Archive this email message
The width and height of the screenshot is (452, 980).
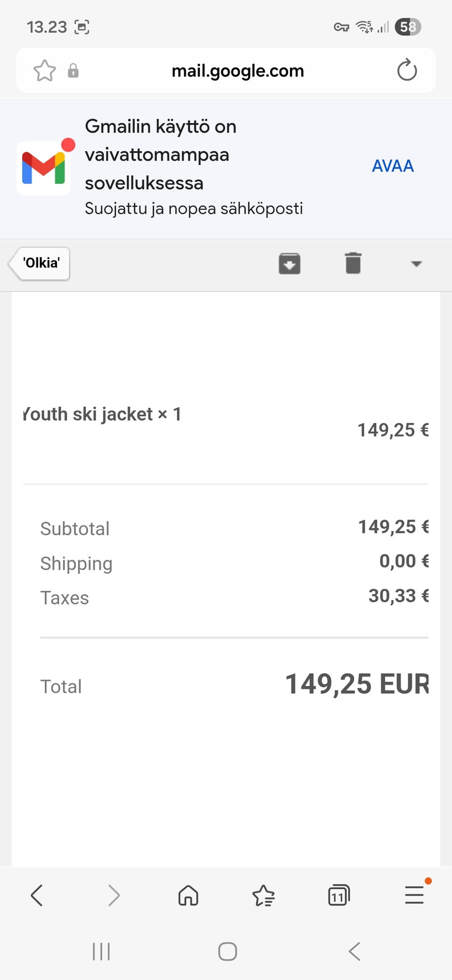click(x=290, y=263)
